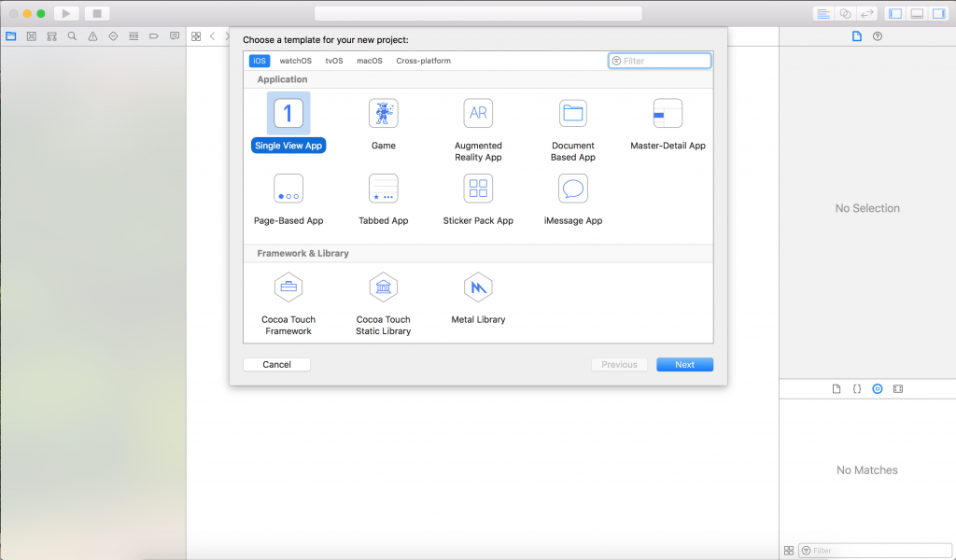Viewport: 956px width, 560px height.
Task: Toggle the Debug area visibility
Action: tap(918, 13)
